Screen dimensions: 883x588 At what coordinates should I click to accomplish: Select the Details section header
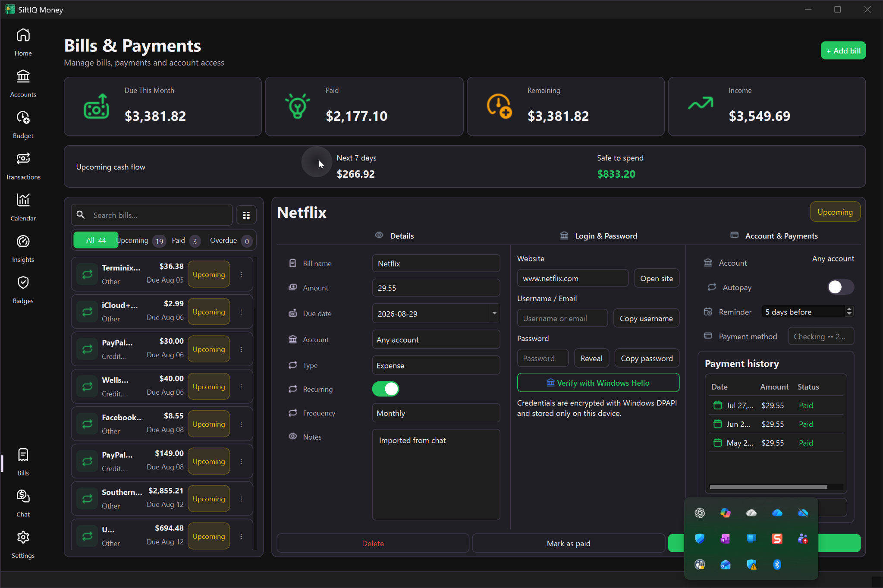tap(394, 236)
